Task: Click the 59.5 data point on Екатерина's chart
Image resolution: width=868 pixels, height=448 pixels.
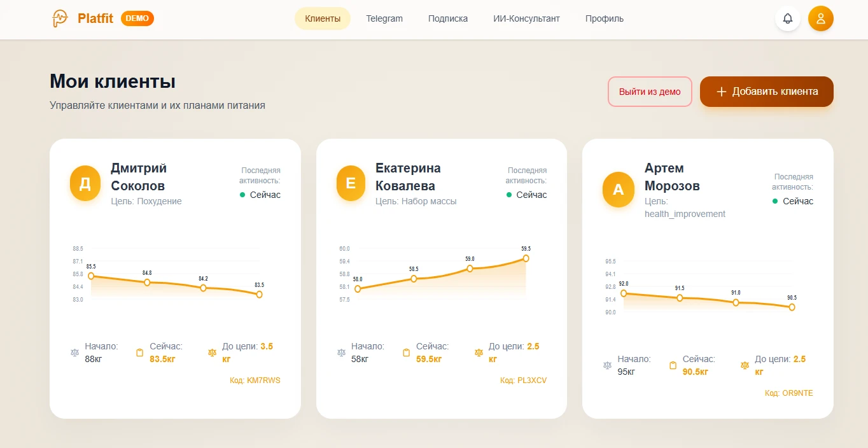Action: (x=526, y=258)
